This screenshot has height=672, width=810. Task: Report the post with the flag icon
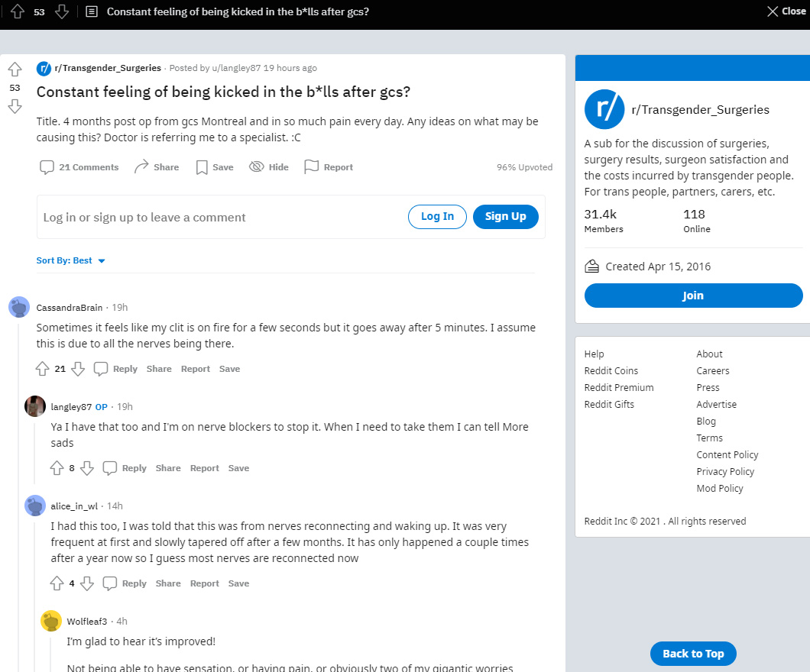tap(311, 167)
